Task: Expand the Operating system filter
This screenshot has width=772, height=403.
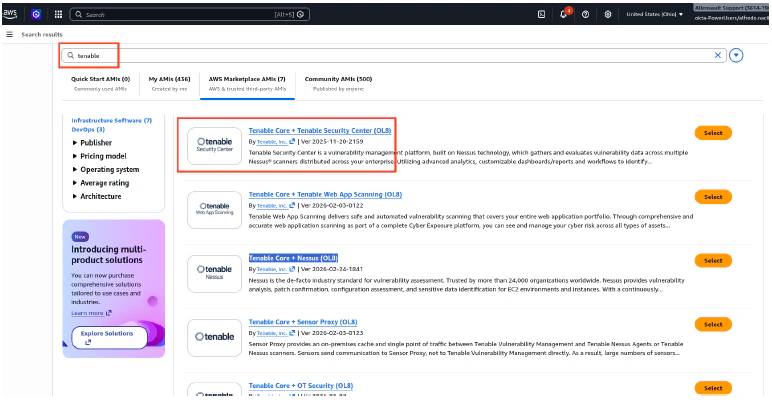Action: tap(106, 169)
